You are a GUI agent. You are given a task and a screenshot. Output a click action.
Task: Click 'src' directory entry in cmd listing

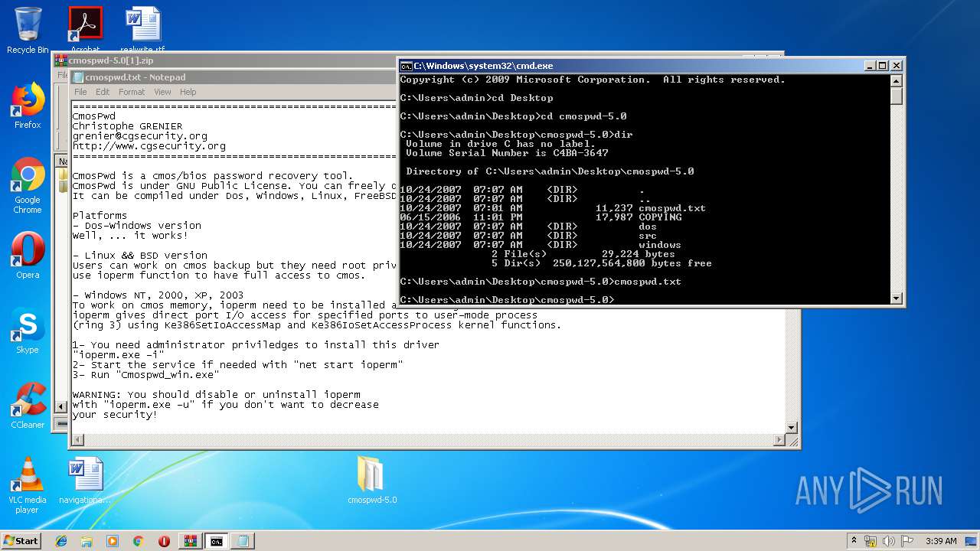point(648,236)
